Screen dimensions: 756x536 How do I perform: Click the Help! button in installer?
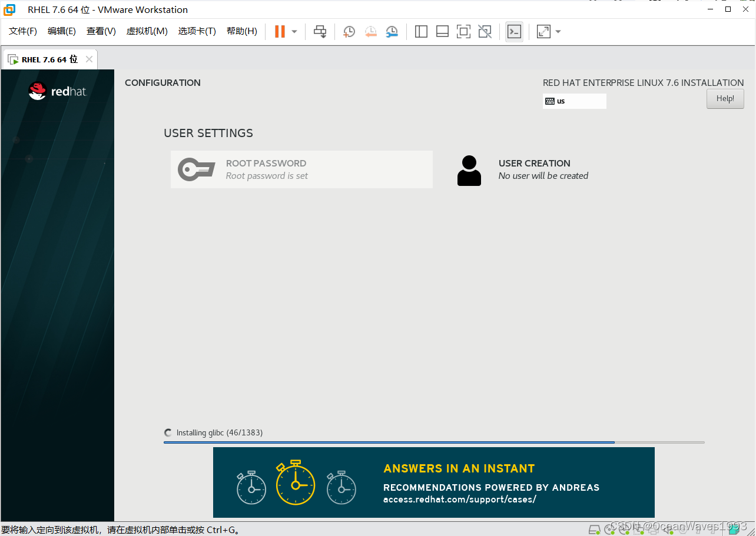pyautogui.click(x=725, y=99)
